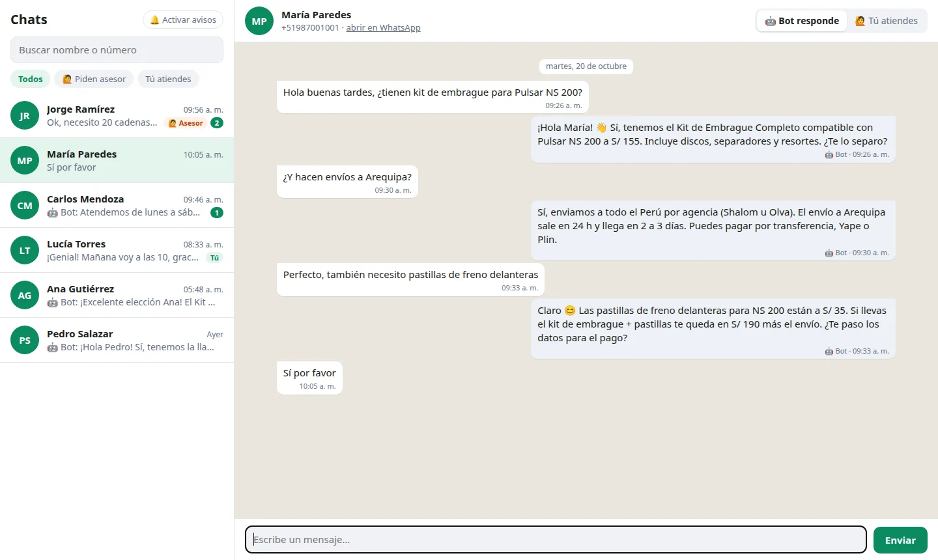
Task: Click the bot reply starting with Claro
Action: 713,329
